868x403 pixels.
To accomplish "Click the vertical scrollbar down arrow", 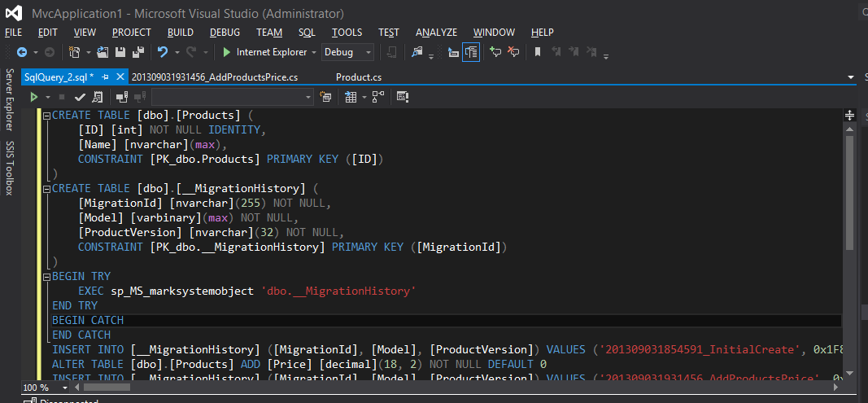I will click(850, 373).
